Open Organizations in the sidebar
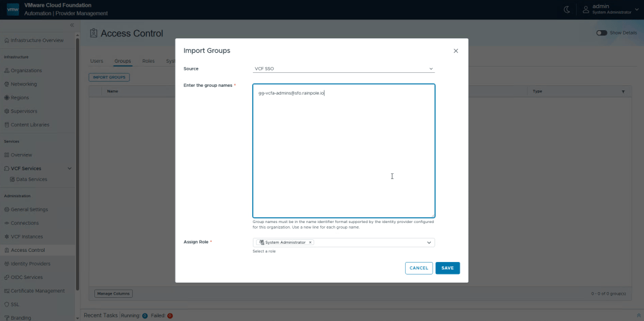 pyautogui.click(x=26, y=70)
